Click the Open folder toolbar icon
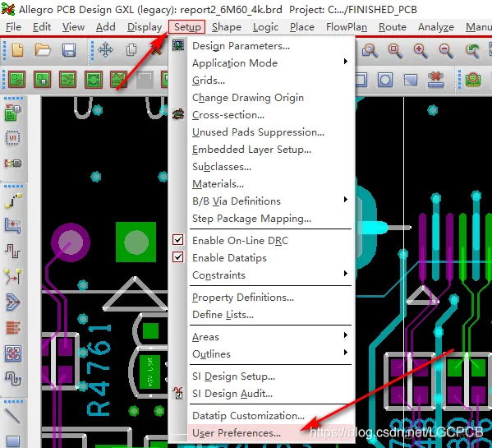Image resolution: width=492 pixels, height=448 pixels. tap(43, 50)
